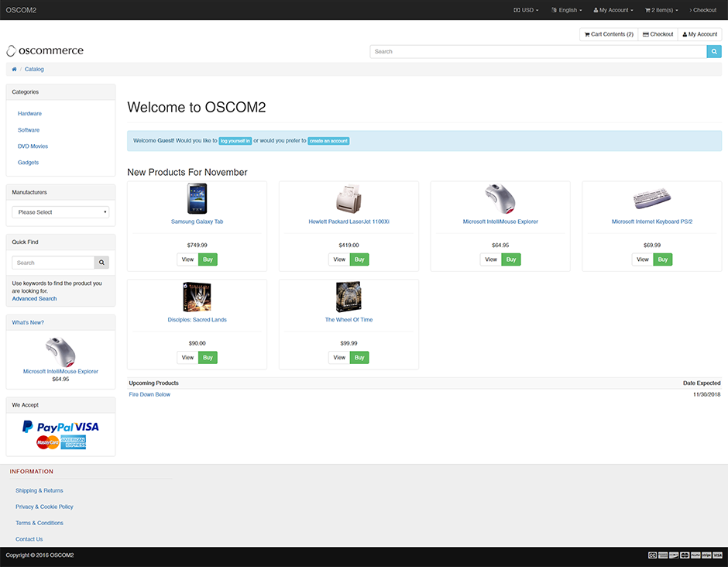Click the Quick Find magnifier button

pyautogui.click(x=101, y=263)
